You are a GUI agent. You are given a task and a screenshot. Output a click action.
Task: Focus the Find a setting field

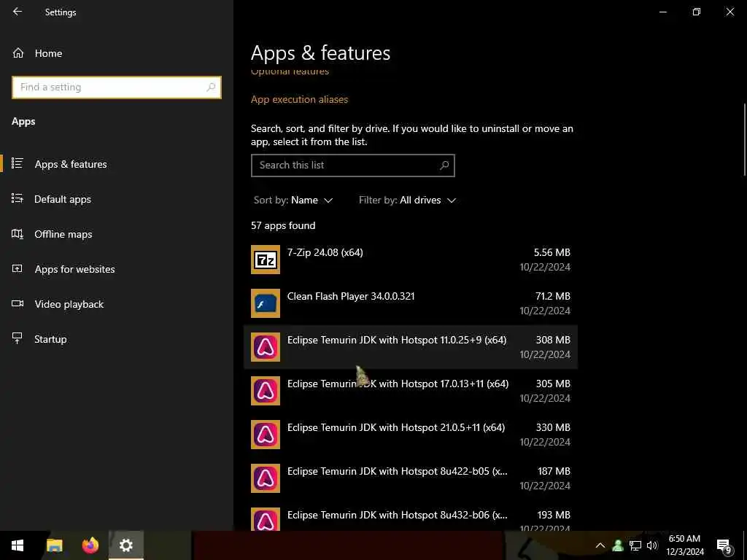coord(117,87)
